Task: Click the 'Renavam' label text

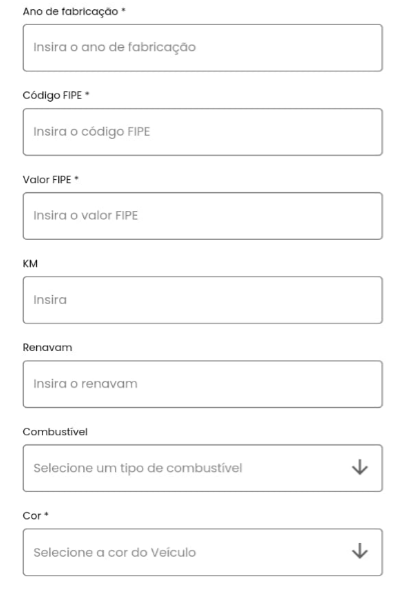Action: pos(47,347)
